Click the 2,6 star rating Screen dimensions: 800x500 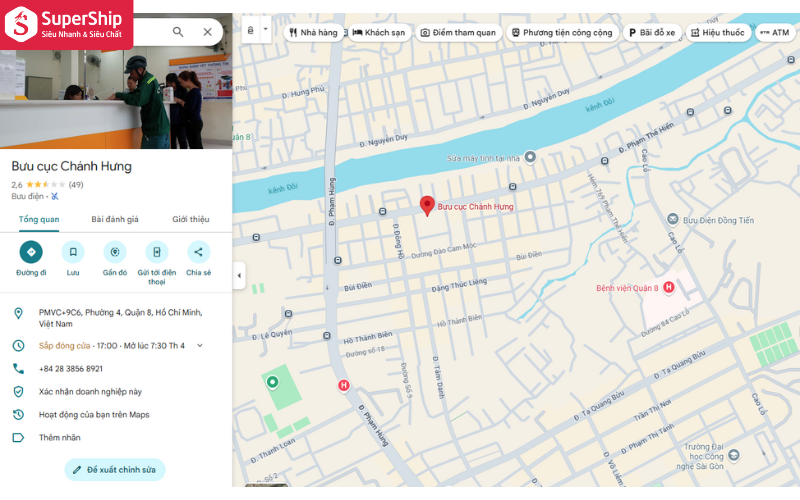click(38, 185)
